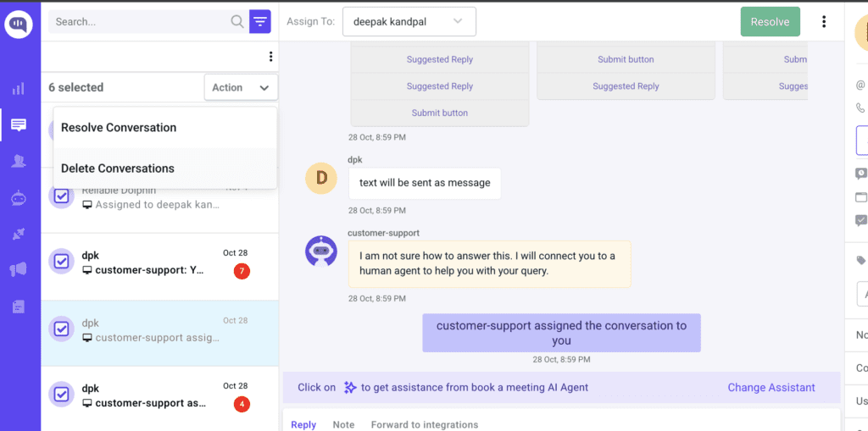The height and width of the screenshot is (431, 868).
Task: Uncheck the checkbox for dpk conversation with 7 unread
Action: 61,261
